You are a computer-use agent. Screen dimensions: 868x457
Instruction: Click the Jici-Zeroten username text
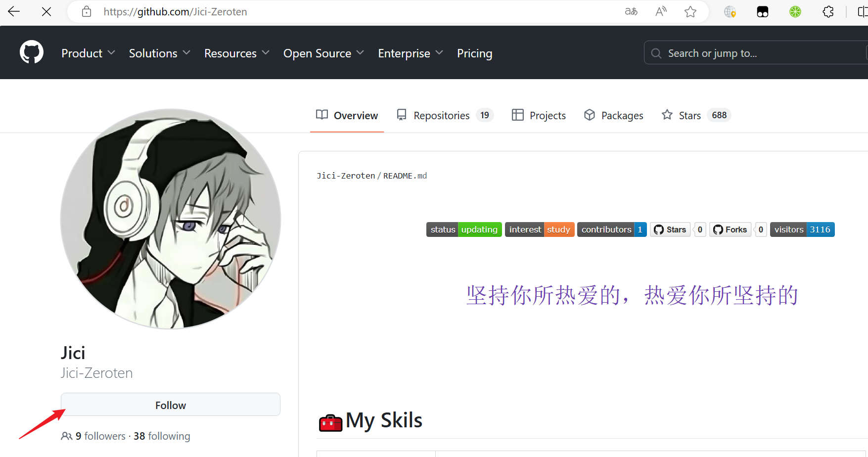(97, 373)
